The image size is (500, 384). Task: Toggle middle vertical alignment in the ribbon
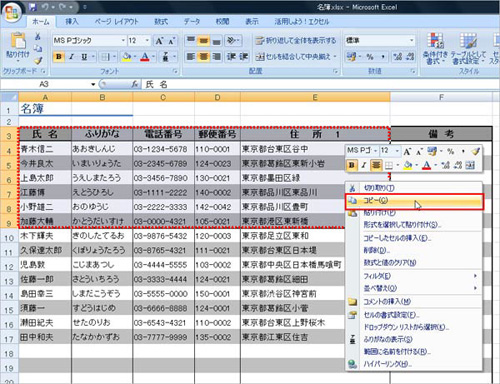tap(204, 40)
